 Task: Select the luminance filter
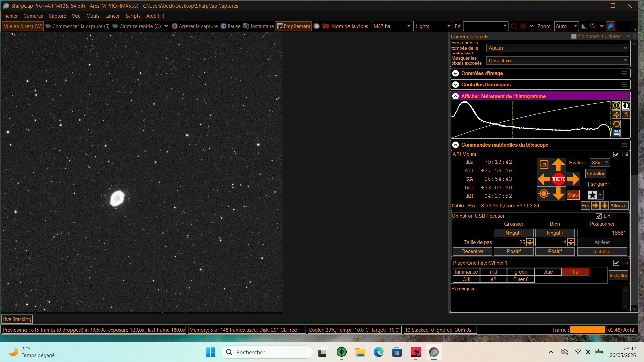coord(466,272)
